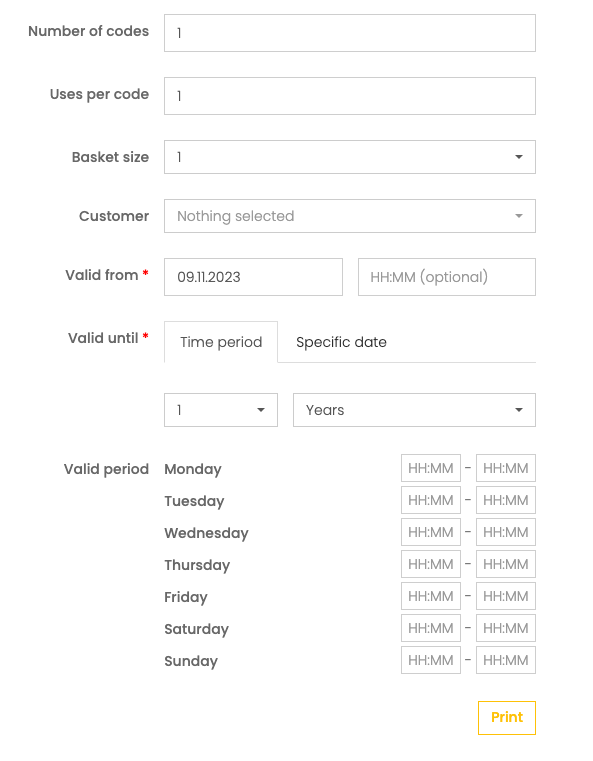Open the time period quantity dropdown

pos(221,410)
